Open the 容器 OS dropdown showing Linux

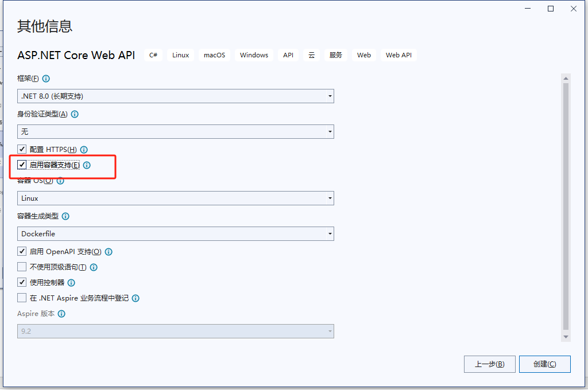(x=176, y=198)
